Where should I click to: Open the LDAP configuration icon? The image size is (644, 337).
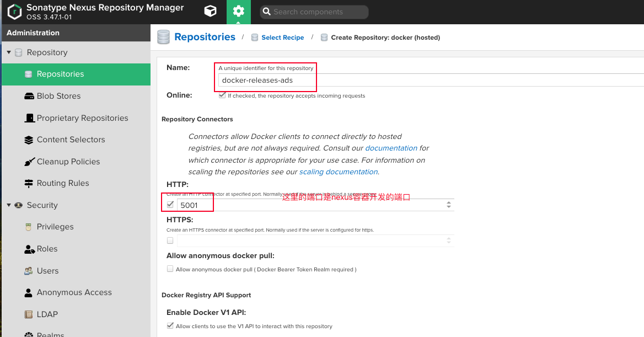coord(29,314)
